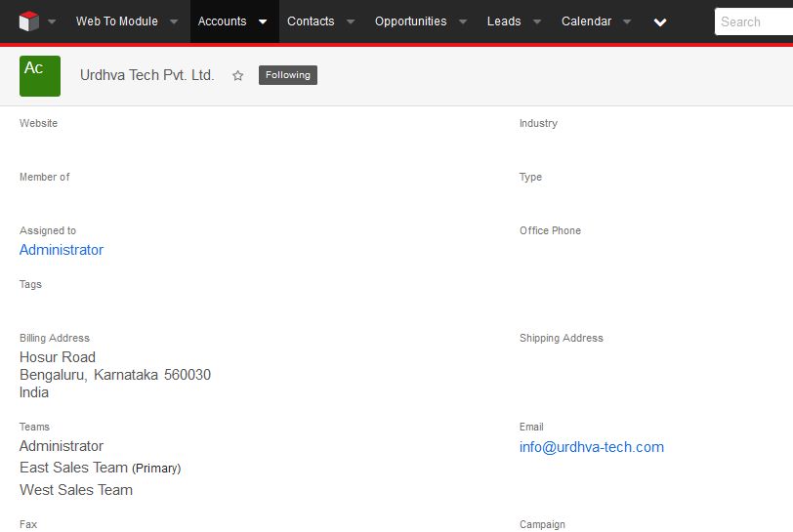Click Administrator under Teams
Viewport: 793px width, 532px height.
[62, 446]
